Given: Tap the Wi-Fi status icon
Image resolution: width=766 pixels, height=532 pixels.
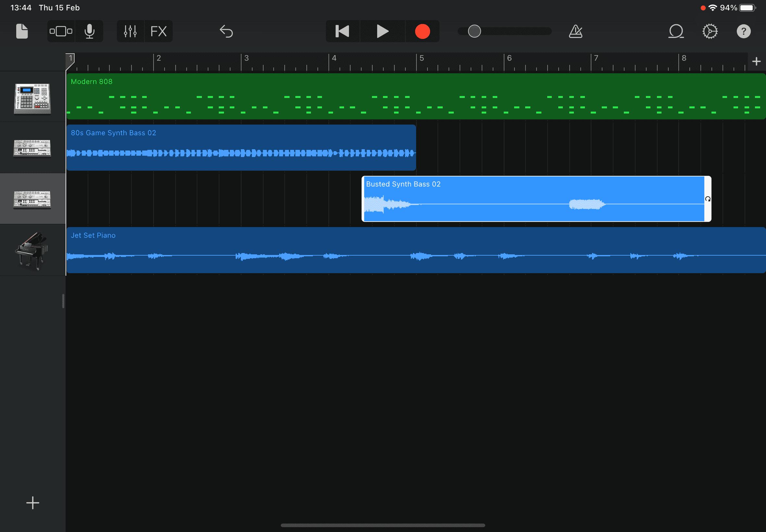Looking at the screenshot, I should click(713, 8).
